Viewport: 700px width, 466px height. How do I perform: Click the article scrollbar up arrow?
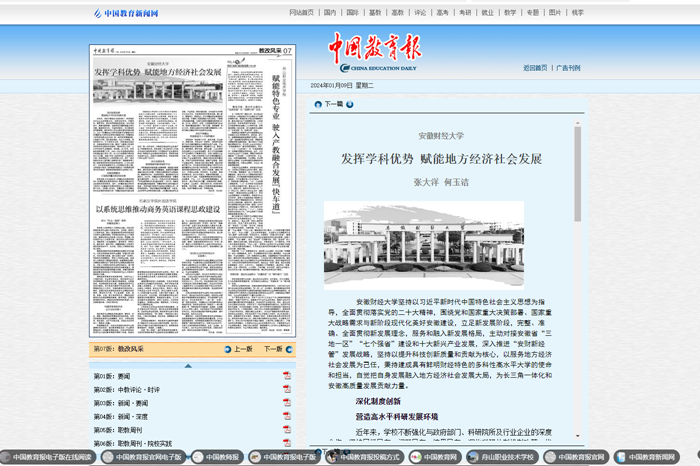pyautogui.click(x=578, y=123)
